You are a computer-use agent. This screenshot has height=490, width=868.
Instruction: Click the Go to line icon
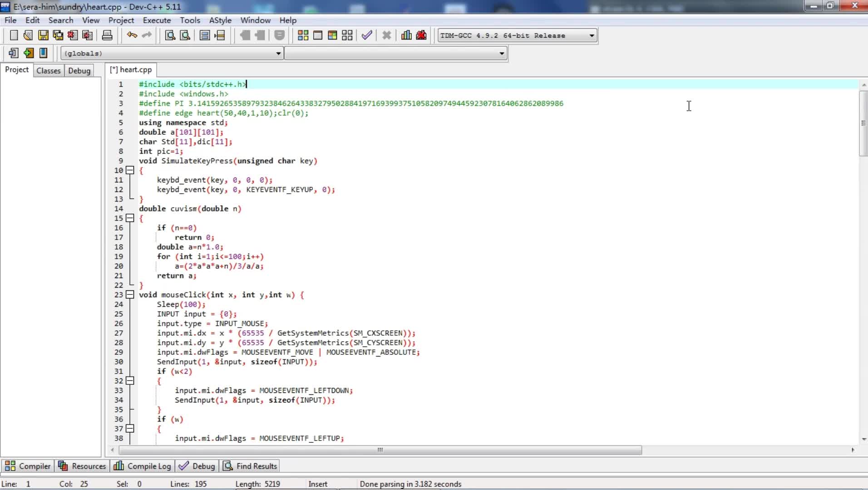coord(220,35)
